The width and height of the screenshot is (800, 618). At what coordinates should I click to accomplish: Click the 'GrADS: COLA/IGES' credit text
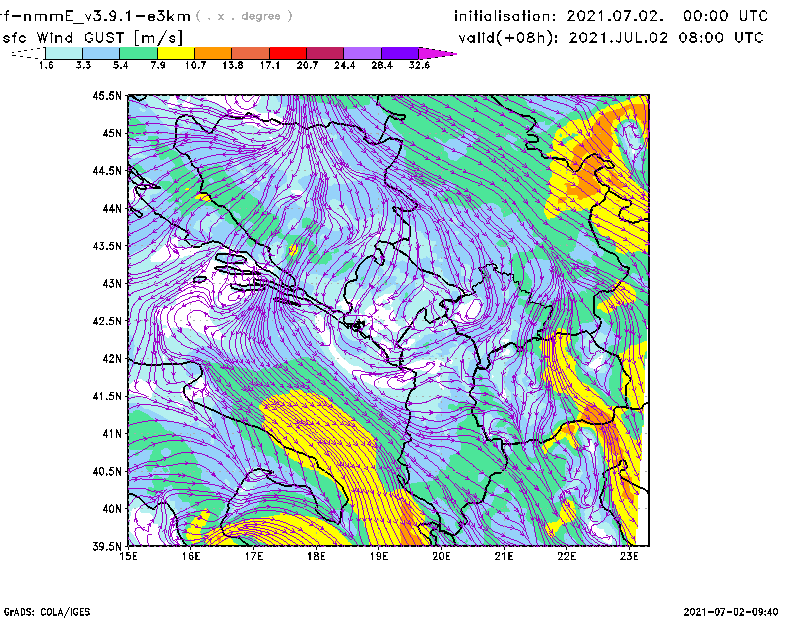(46, 612)
